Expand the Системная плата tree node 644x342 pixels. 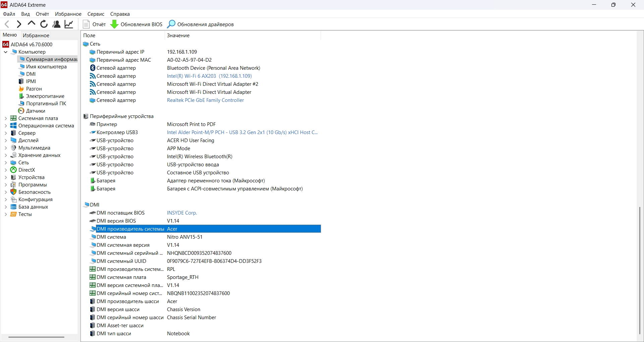[6, 118]
